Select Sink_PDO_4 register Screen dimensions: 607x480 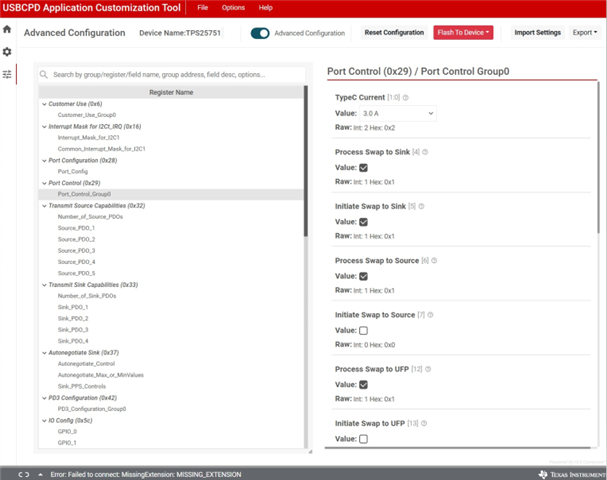pyautogui.click(x=73, y=341)
